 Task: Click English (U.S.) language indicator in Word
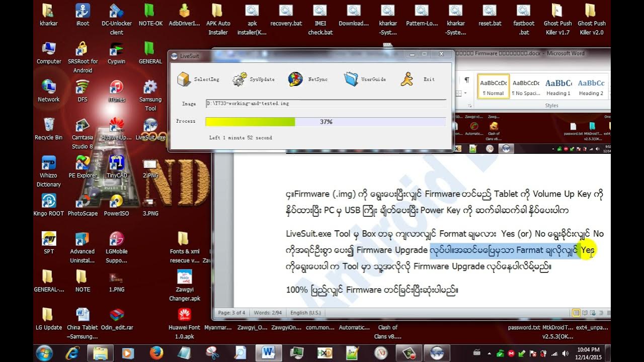click(x=305, y=313)
